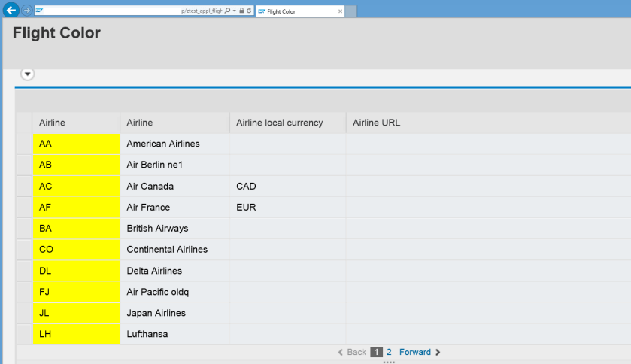
Task: Close the Flight Color browser tab
Action: click(341, 11)
